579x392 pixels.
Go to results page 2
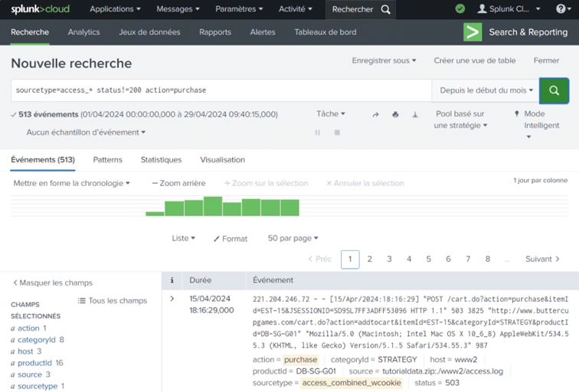370,259
